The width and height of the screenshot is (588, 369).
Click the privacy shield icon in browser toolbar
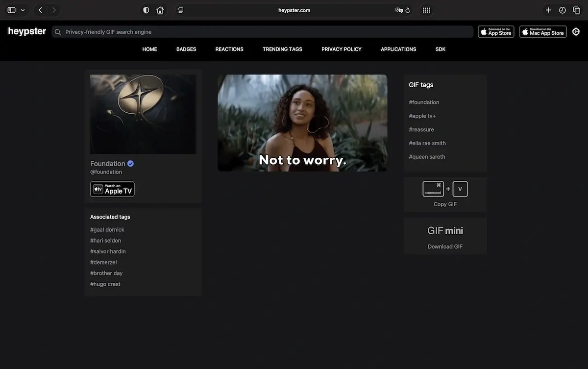click(145, 9)
